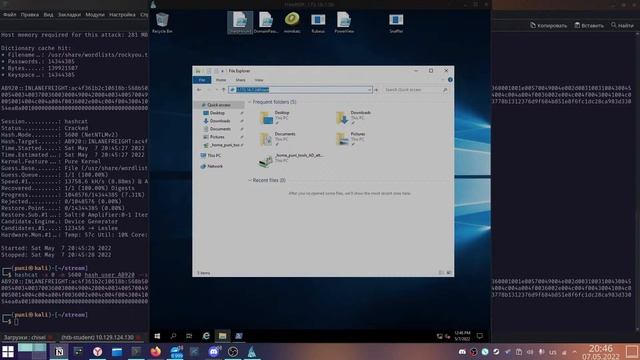Click the remote Windows taskbar search icon
640x360 pixels.
[173, 336]
